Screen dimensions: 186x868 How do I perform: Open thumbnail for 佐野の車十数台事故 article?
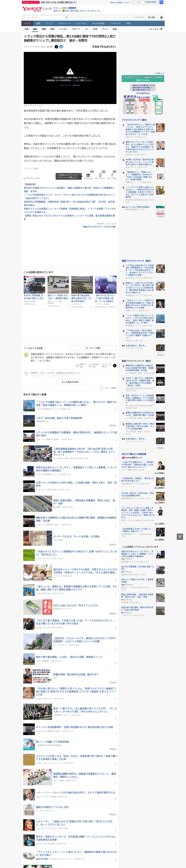tap(82, 285)
